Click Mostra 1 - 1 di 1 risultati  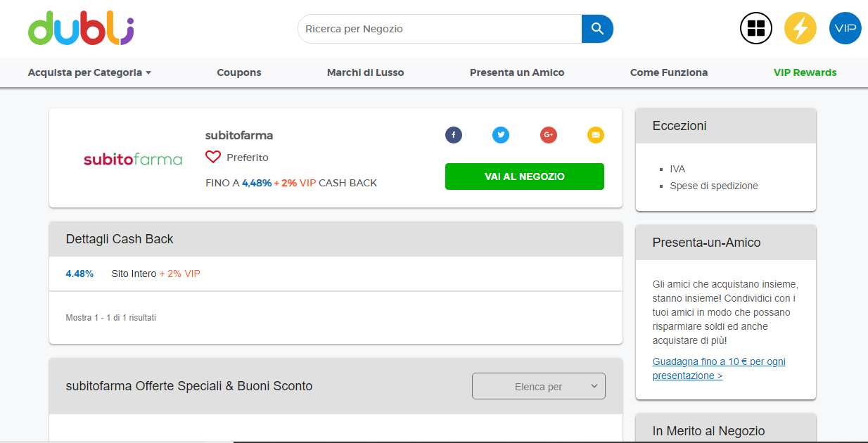pyautogui.click(x=111, y=318)
